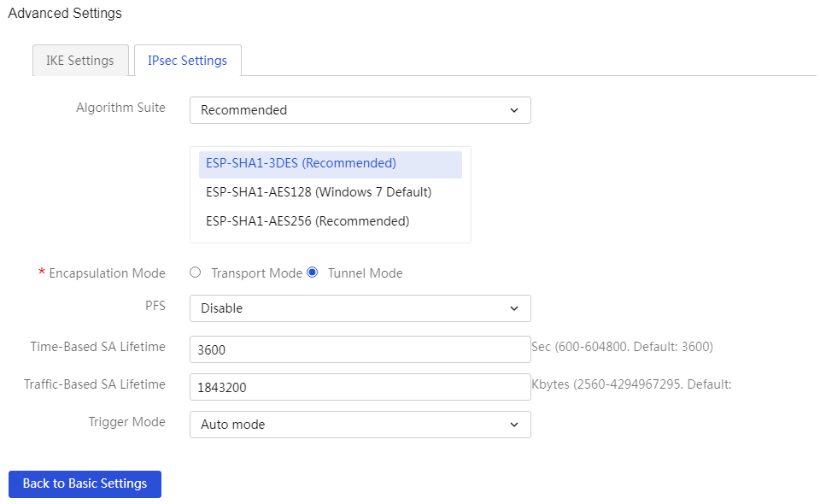
Task: Click the Transport Mode label text
Action: [x=257, y=273]
